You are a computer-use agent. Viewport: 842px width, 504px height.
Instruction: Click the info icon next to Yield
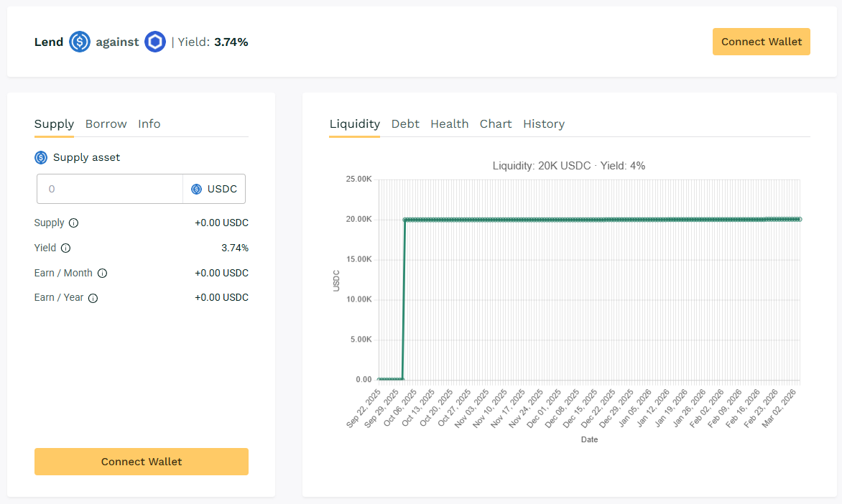(65, 248)
